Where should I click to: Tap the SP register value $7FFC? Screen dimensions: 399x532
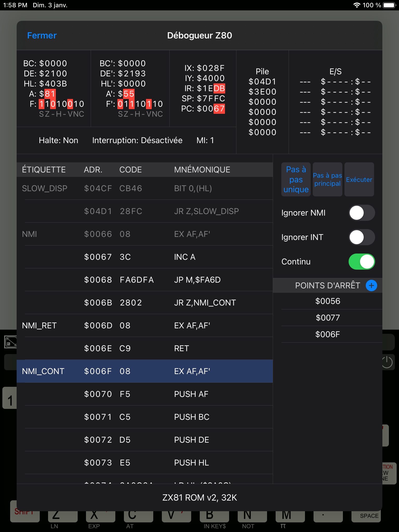click(x=211, y=98)
